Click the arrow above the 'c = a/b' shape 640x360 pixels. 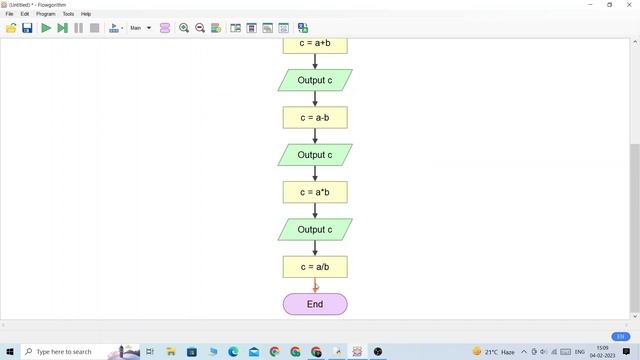coord(315,248)
